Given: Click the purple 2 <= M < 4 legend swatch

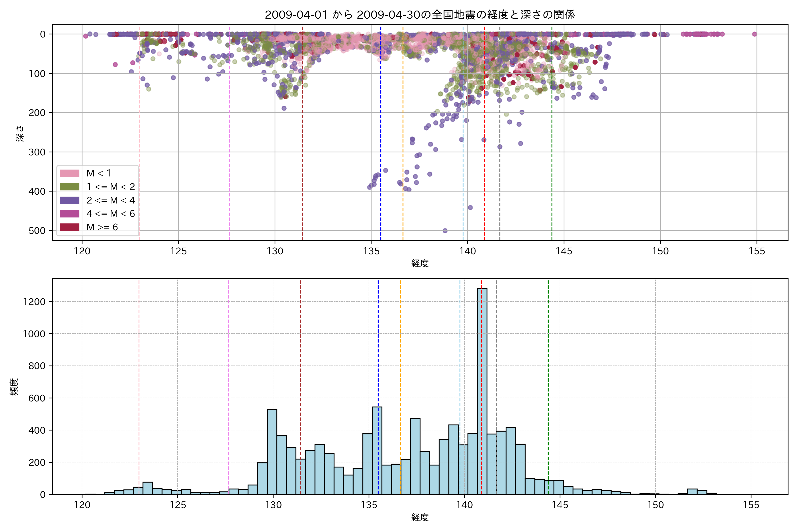Looking at the screenshot, I should [x=70, y=200].
